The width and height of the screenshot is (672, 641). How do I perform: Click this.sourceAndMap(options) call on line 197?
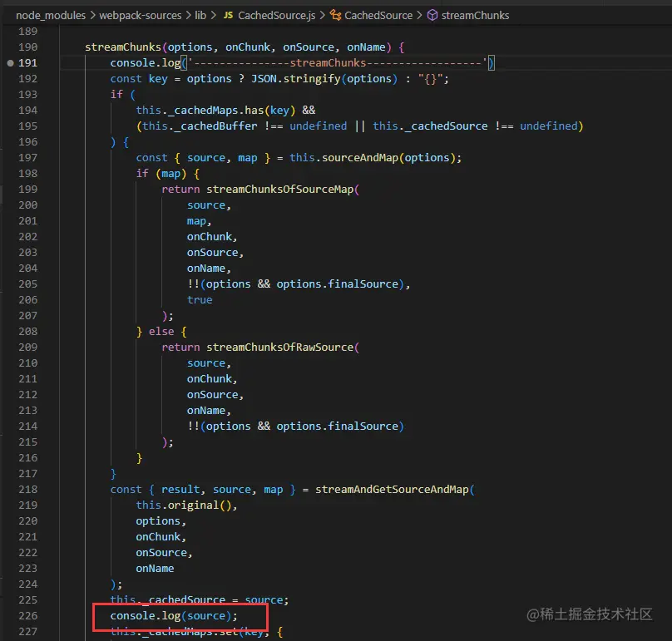[x=373, y=158]
